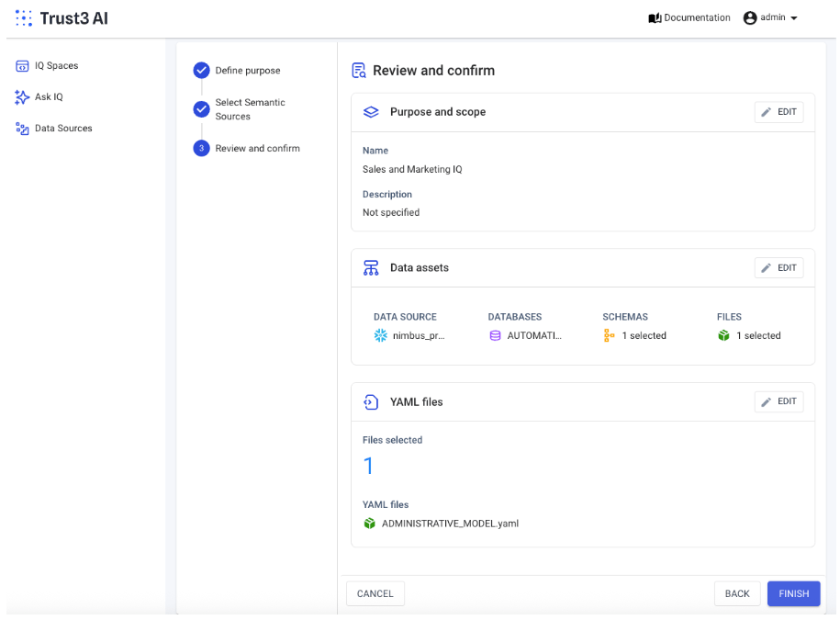Image resolution: width=840 pixels, height=620 pixels.
Task: Go to the Define purpose step
Action: pyautogui.click(x=247, y=71)
